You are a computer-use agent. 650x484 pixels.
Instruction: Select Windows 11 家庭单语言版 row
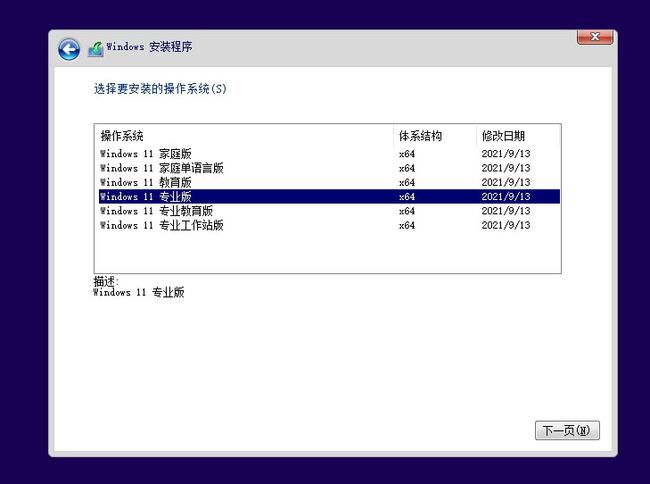pyautogui.click(x=330, y=168)
